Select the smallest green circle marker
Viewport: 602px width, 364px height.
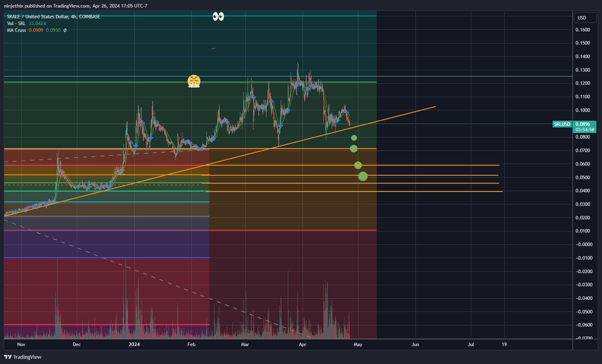click(x=354, y=138)
